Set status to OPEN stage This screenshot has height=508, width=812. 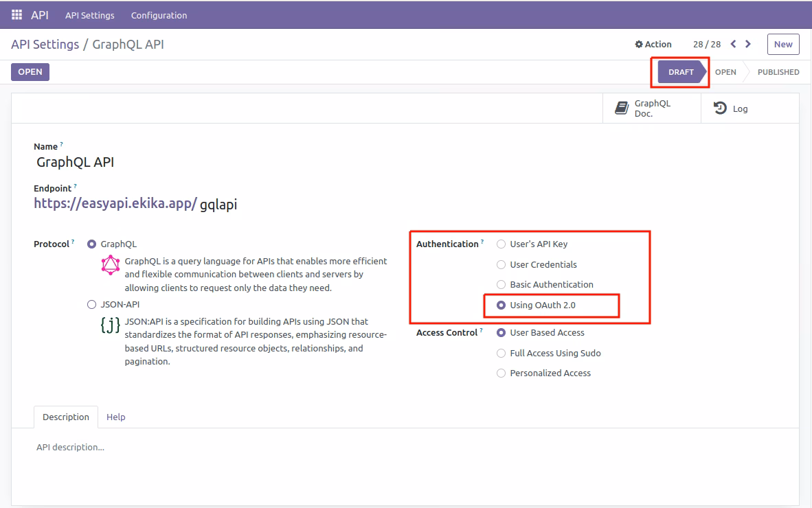725,72
